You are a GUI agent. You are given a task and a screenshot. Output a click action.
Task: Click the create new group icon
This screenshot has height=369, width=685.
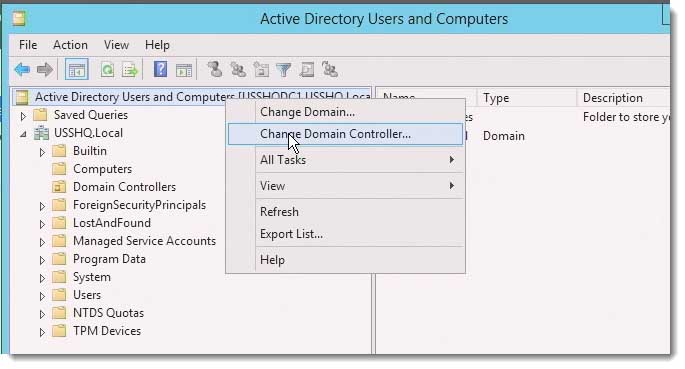[238, 69]
